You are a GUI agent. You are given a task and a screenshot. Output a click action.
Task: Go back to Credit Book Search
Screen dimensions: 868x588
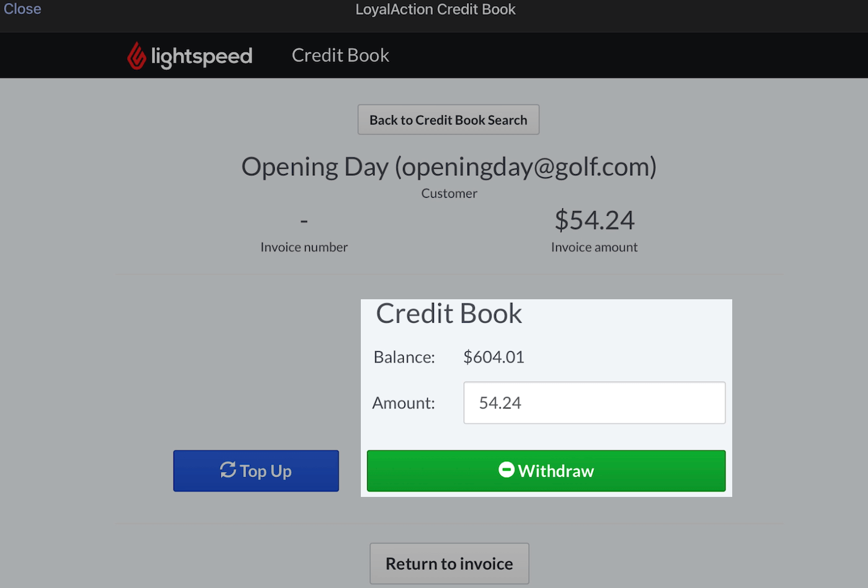(x=448, y=120)
